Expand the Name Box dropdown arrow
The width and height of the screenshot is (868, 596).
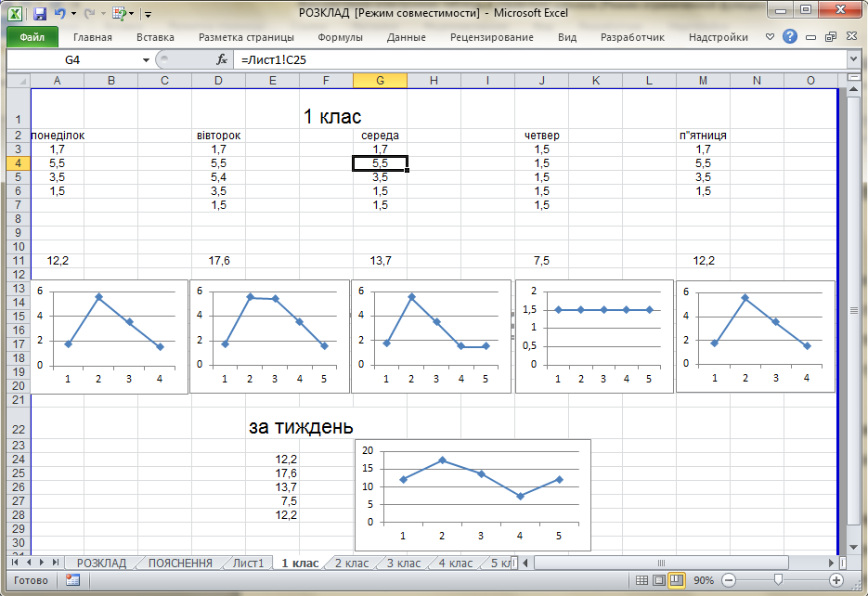click(146, 59)
